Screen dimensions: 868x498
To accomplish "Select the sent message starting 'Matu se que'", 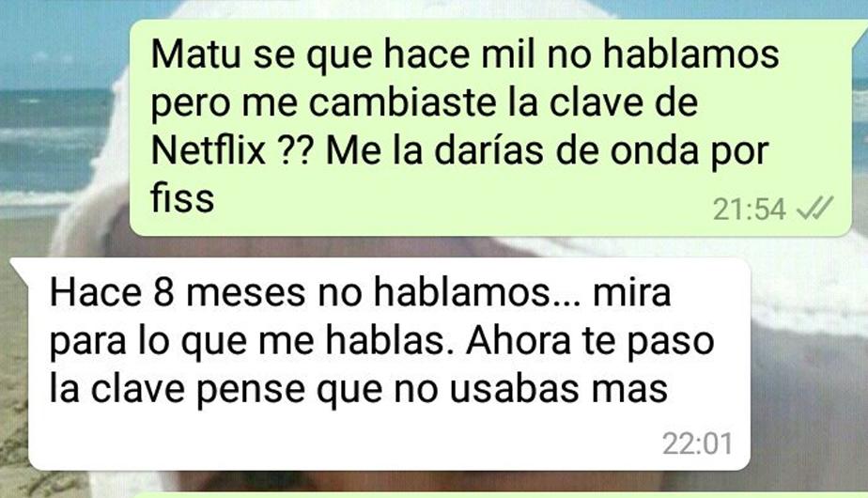I will (x=490, y=128).
